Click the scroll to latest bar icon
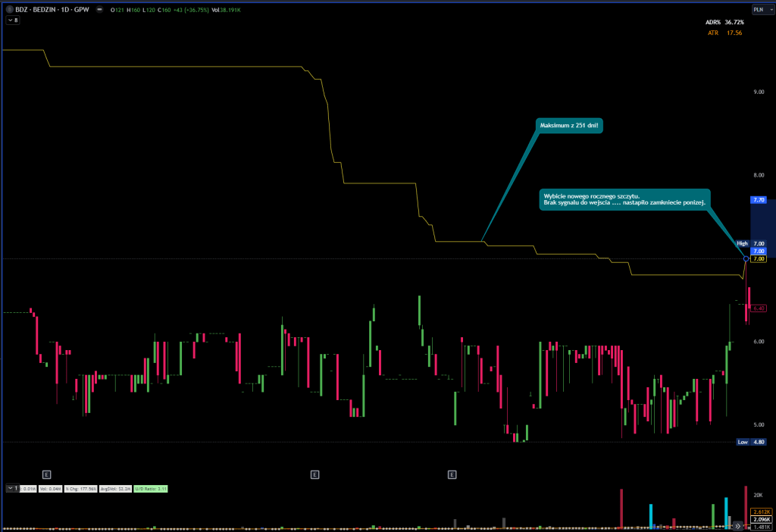This screenshot has width=776, height=532. 738,524
